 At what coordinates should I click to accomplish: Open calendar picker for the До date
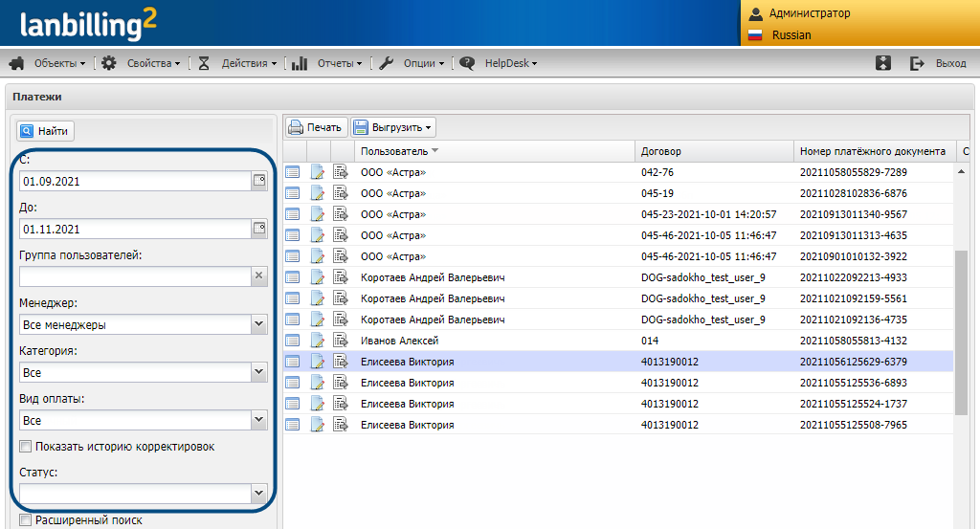pos(259,229)
